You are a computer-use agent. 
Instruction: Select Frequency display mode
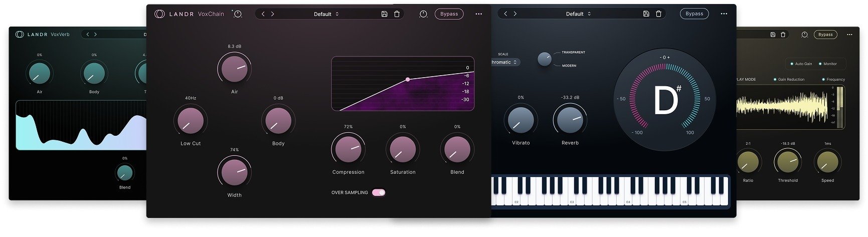tap(833, 79)
